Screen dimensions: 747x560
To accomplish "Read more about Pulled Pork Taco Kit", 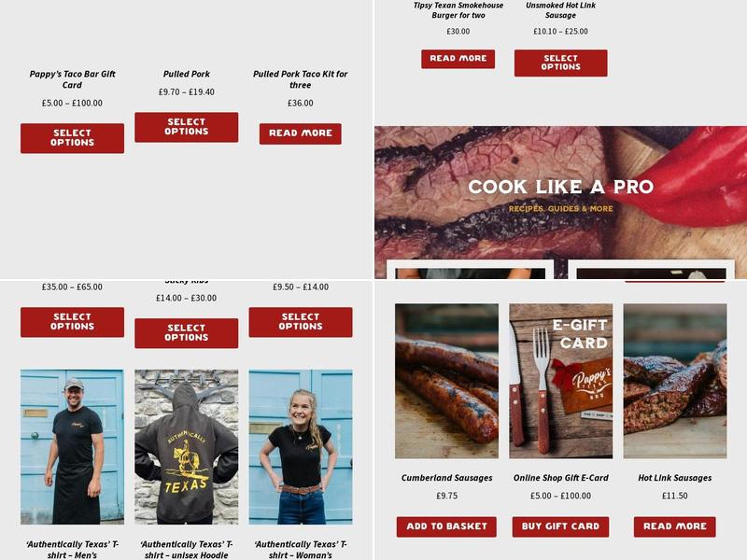I will click(300, 133).
